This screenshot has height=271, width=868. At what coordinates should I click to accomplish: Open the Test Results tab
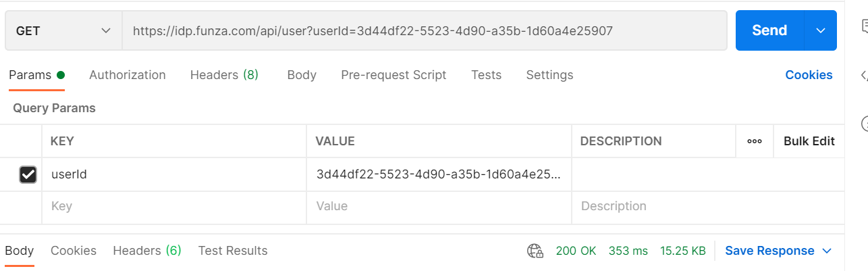[x=233, y=251]
